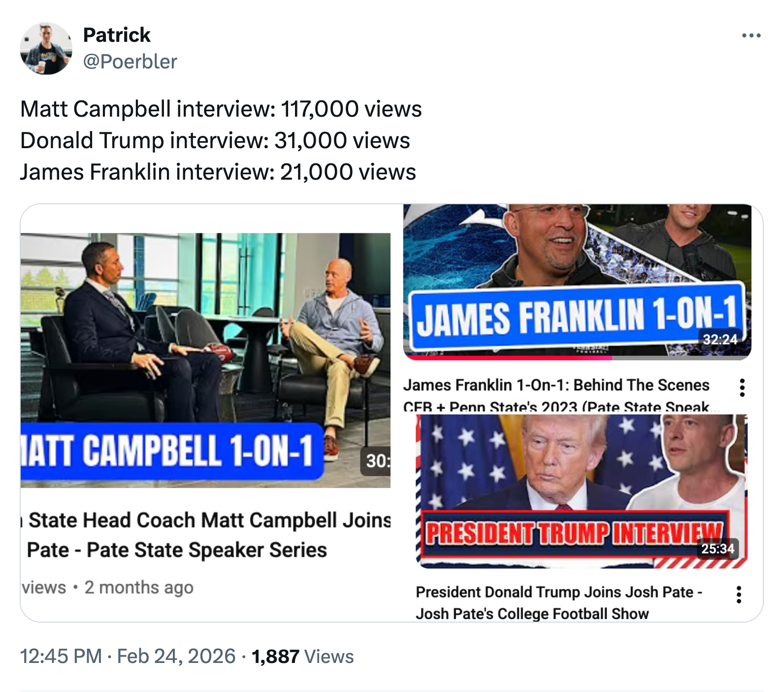Viewport: 784px width, 692px height.
Task: Click the President Donald Trump Joins Josh Pate title
Action: [558, 592]
